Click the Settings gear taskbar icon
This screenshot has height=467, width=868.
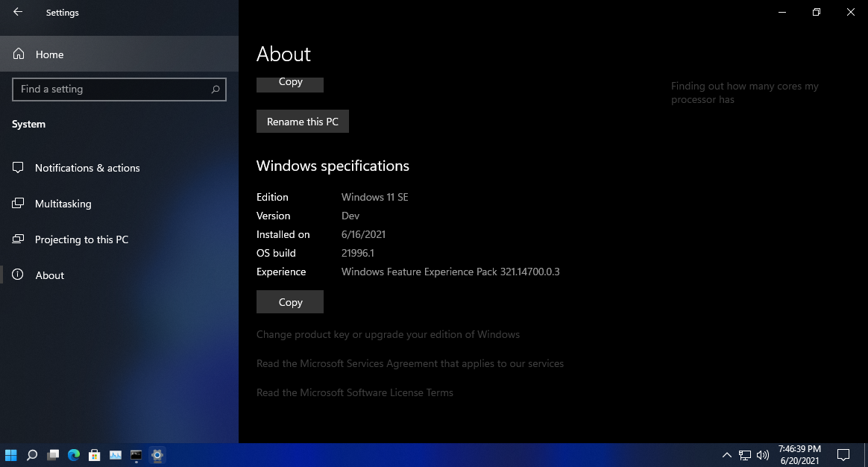pyautogui.click(x=157, y=455)
